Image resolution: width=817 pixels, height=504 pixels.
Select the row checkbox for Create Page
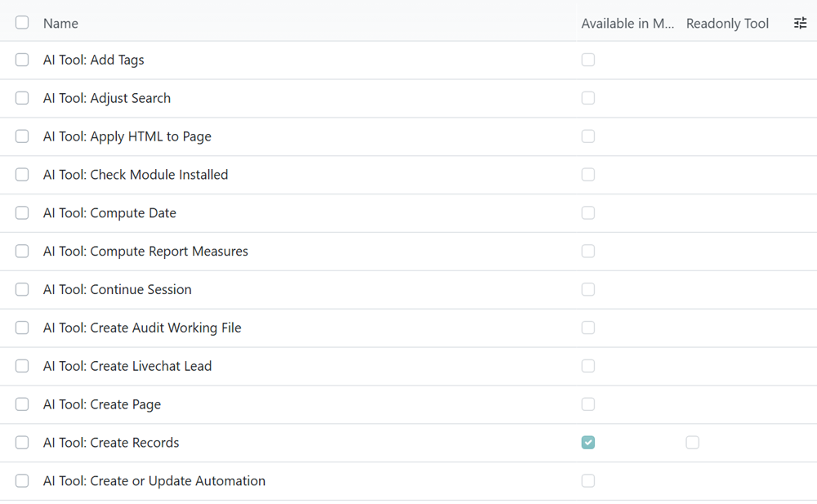22,404
